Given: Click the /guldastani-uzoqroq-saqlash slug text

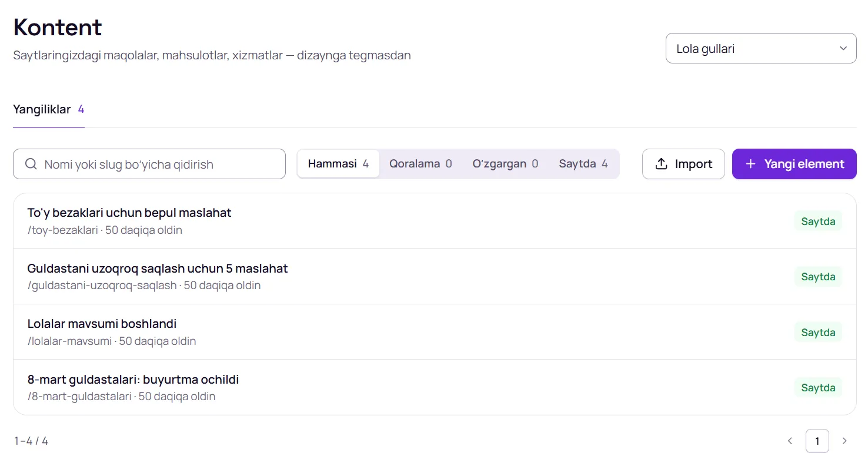Looking at the screenshot, I should 102,286.
